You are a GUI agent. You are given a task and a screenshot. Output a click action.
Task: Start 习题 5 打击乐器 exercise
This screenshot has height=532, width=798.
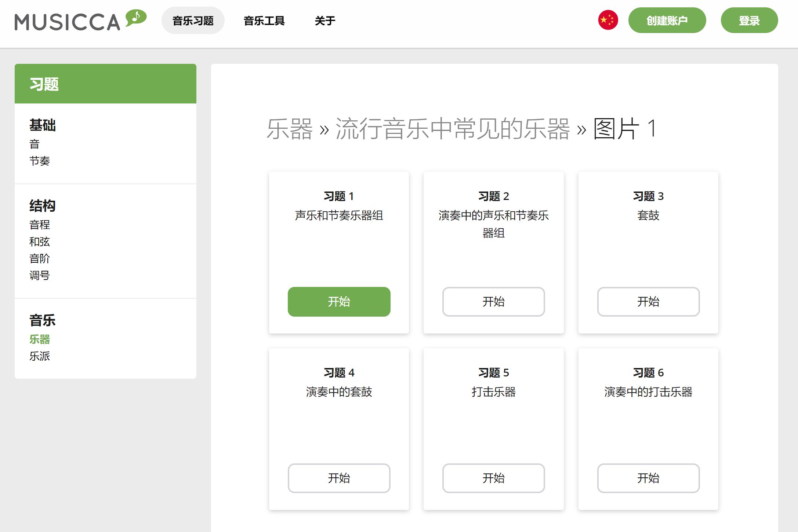493,478
